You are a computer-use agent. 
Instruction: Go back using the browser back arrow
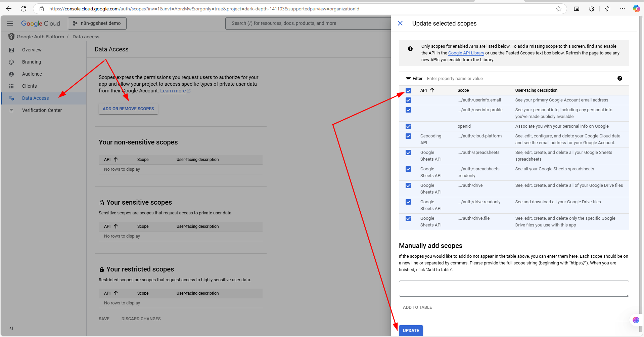coord(9,9)
